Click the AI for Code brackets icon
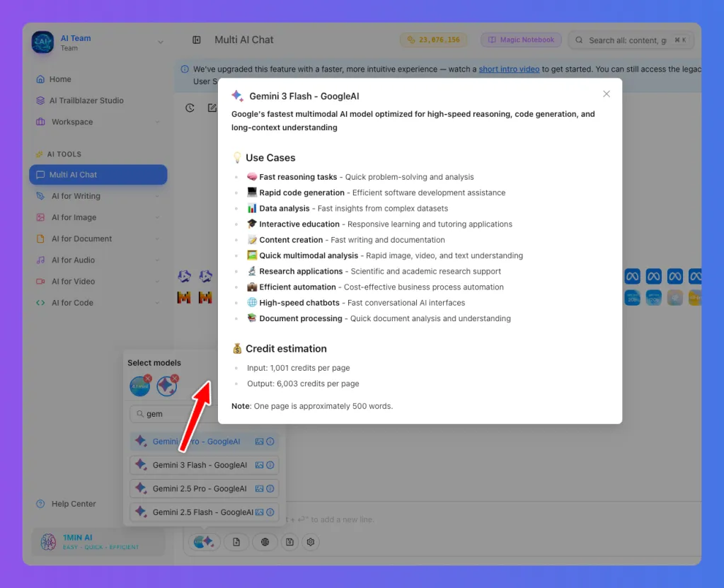The width and height of the screenshot is (724, 588). [40, 303]
